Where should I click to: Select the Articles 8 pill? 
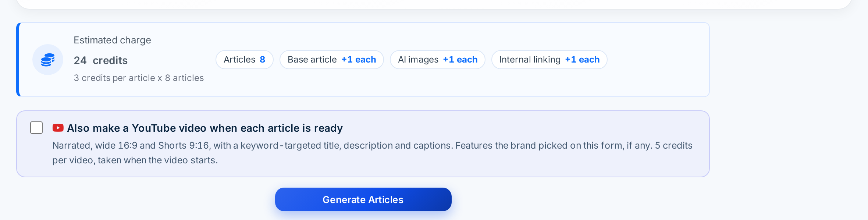point(245,60)
